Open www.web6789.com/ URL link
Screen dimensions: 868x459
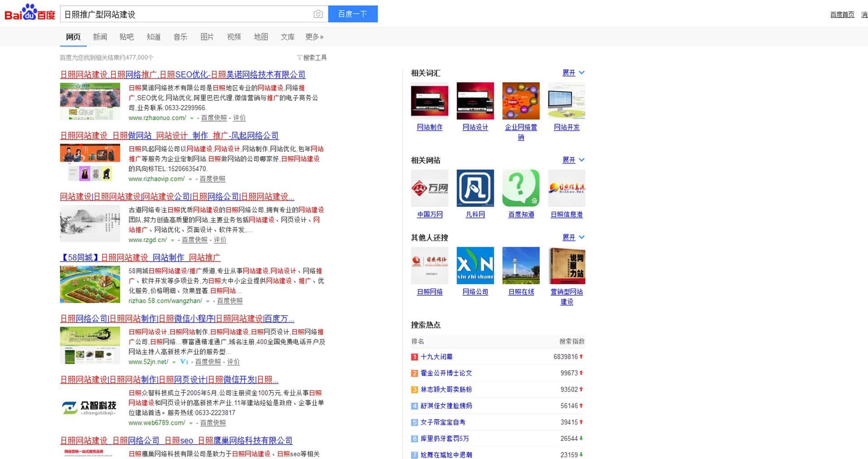[157, 423]
